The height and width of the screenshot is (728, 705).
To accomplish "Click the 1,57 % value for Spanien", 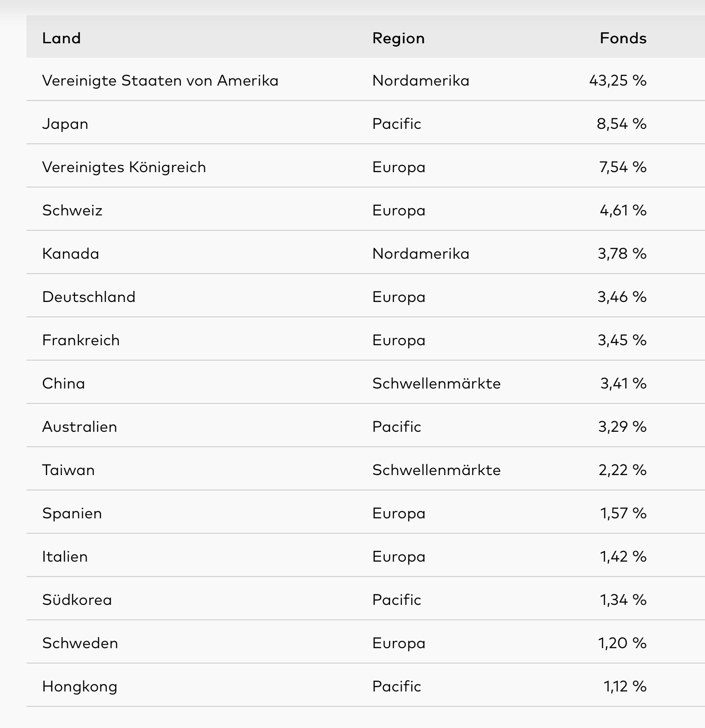I will [x=623, y=513].
